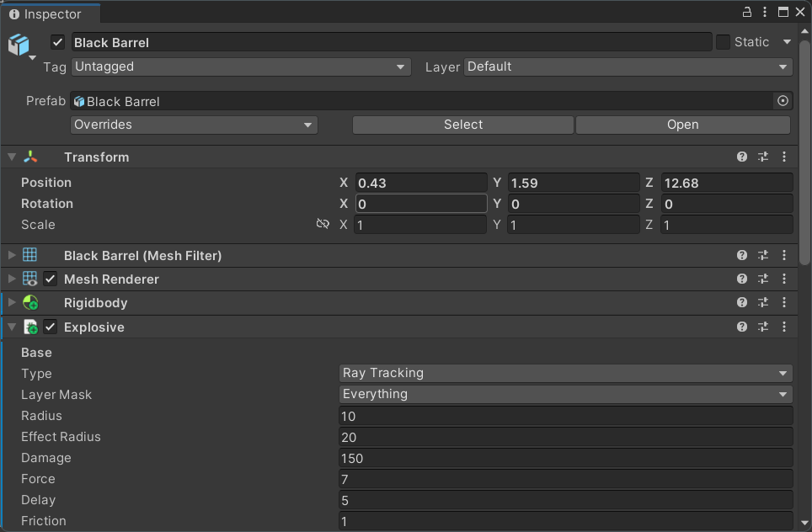Click the Mesh Filter grid icon
The width and height of the screenshot is (812, 532).
(x=30, y=254)
